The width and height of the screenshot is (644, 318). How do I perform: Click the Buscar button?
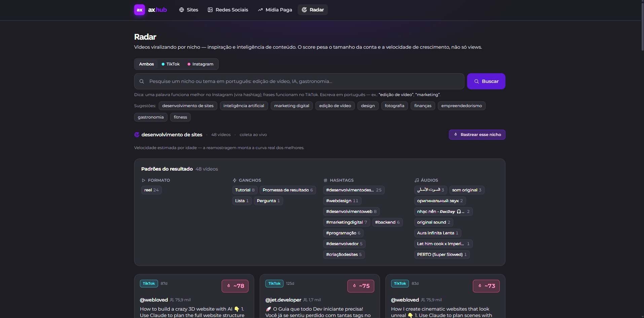[x=486, y=81]
